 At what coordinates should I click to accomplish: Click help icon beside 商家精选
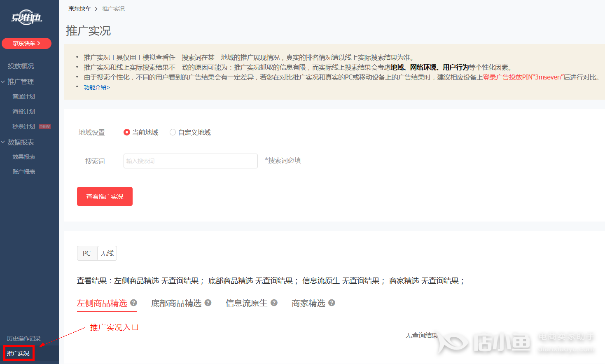pos(332,303)
